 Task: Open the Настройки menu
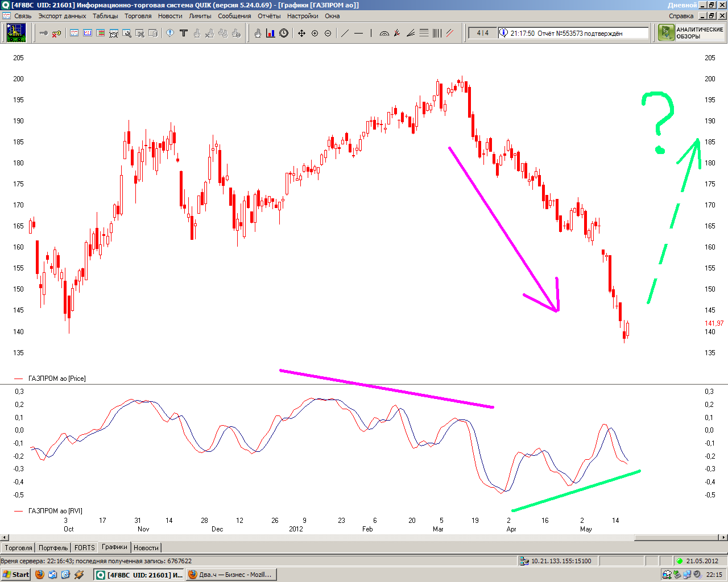coord(303,16)
